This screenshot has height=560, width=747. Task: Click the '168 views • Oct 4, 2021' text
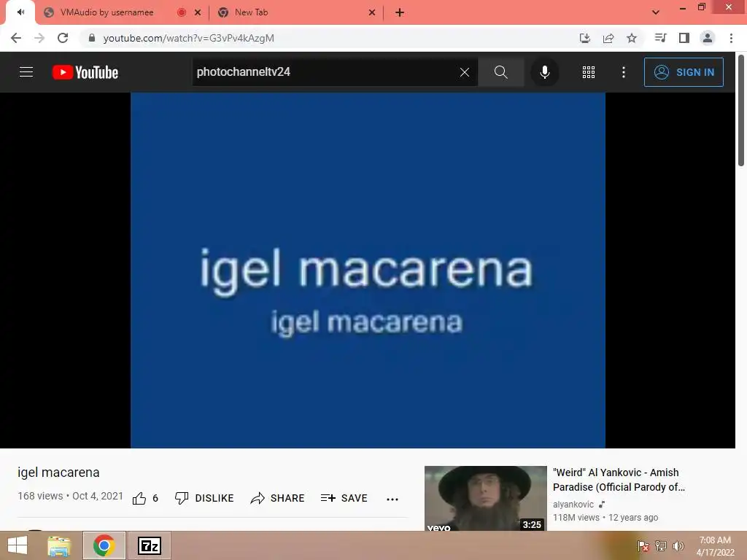point(71,496)
